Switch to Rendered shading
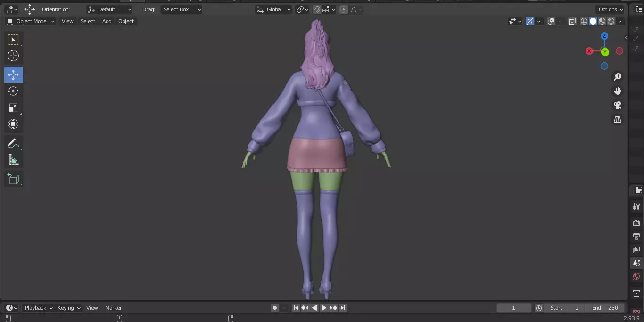The image size is (644, 322). 611,21
